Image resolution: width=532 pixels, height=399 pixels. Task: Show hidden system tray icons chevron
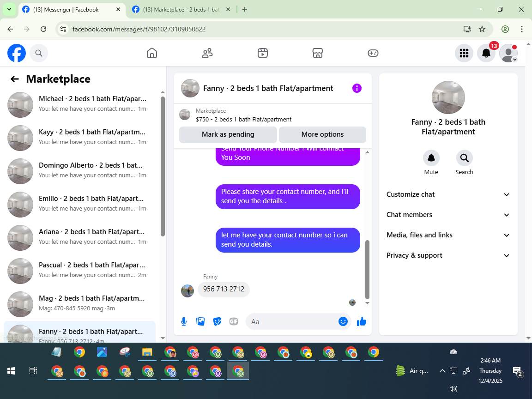(442, 371)
